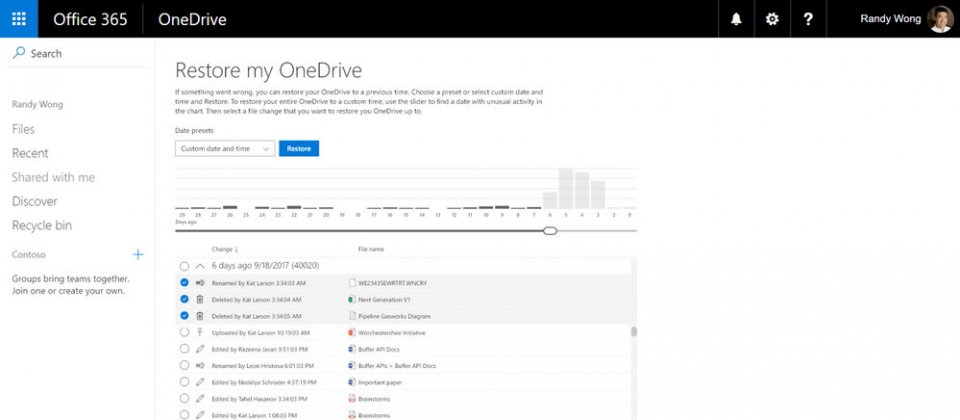Viewport: 960px width, 420px height.
Task: Click the Change column sort arrow
Action: pos(236,249)
